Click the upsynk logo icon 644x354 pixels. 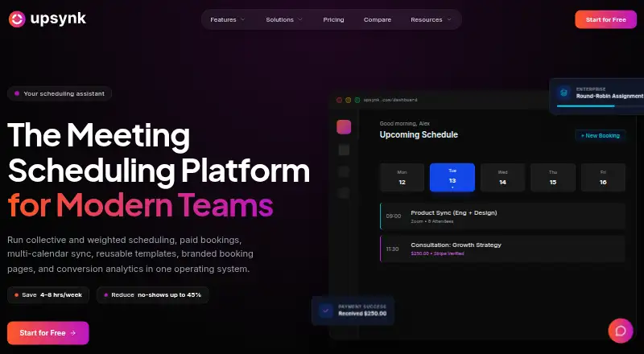point(17,19)
